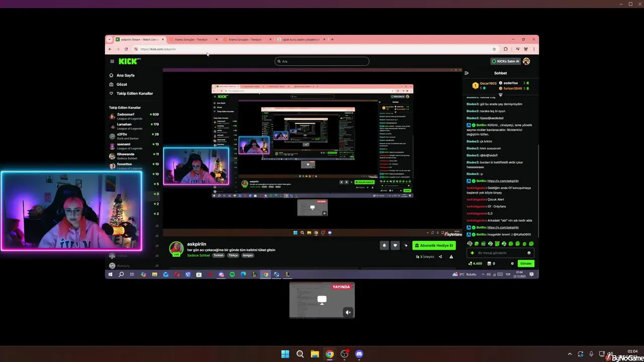This screenshot has width=644, height=362.
Task: Switch to second Arama Sonuçları Trendyol tab
Action: click(248, 39)
